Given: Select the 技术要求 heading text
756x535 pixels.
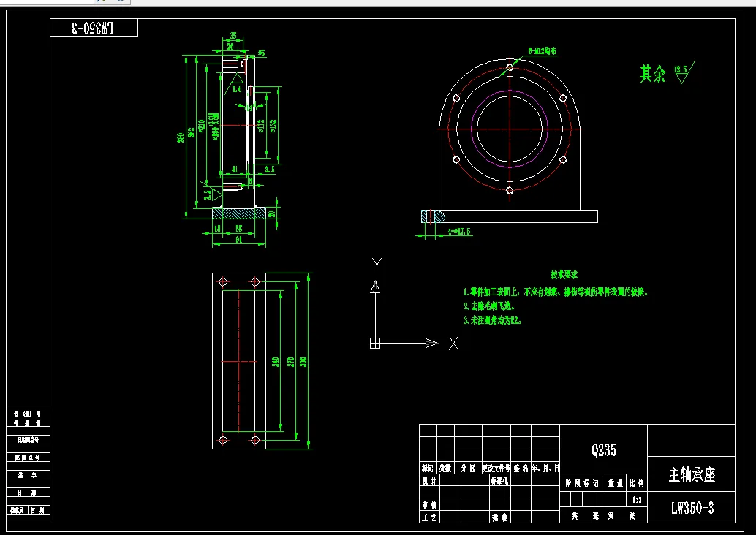Looking at the screenshot, I should [564, 275].
